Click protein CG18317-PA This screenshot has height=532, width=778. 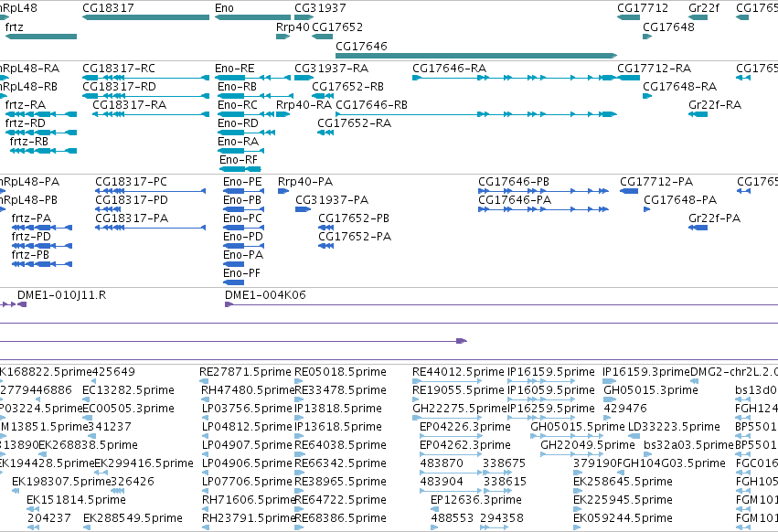(150, 228)
